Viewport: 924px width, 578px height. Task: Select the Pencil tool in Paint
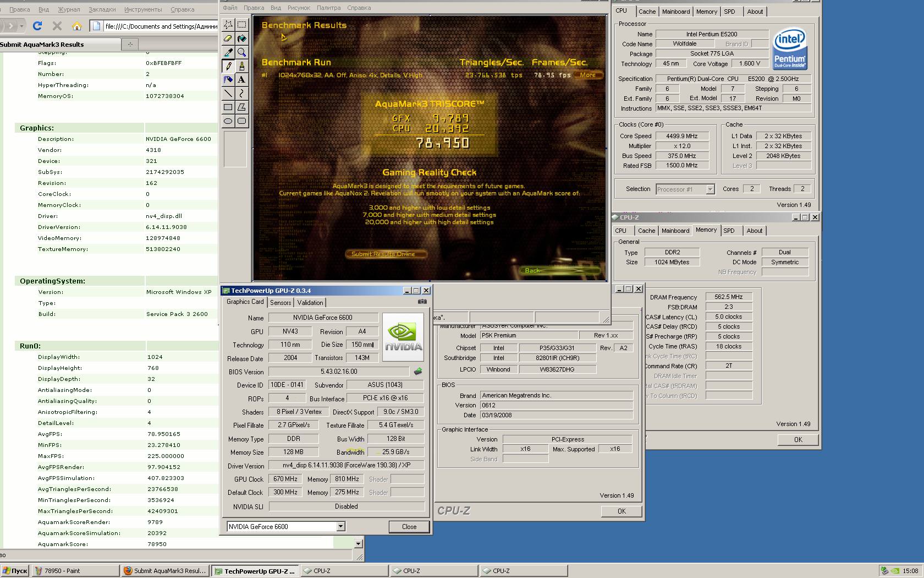point(228,66)
